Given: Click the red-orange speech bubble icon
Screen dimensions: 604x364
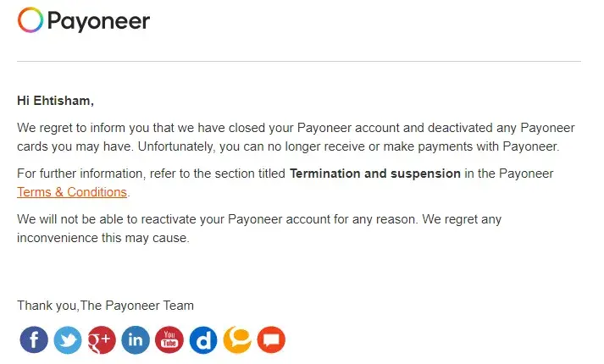Looking at the screenshot, I should tap(271, 340).
